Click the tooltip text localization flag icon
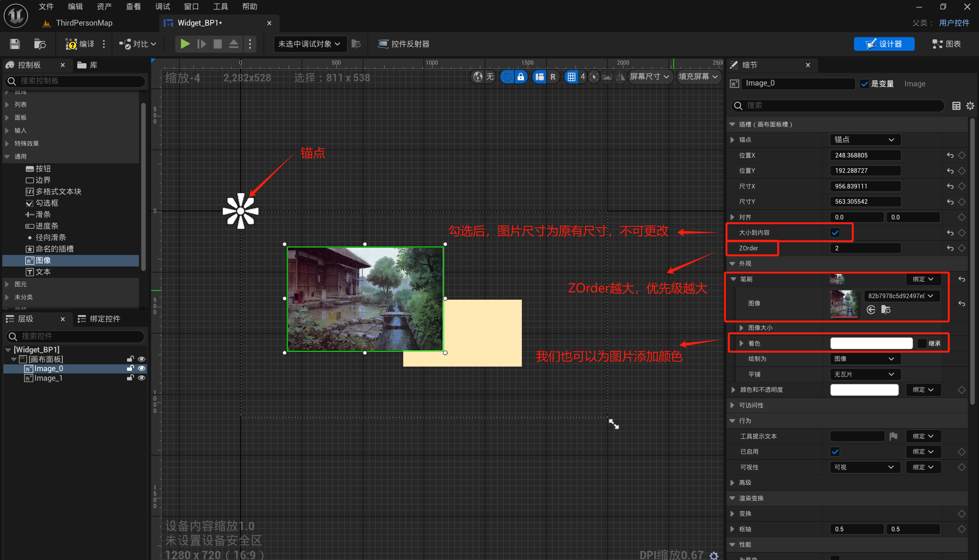The width and height of the screenshot is (979, 560). point(894,436)
